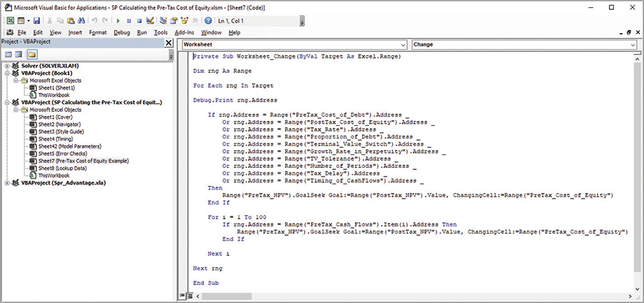644x303 pixels.
Task: Click the Save toolbar icon
Action: tap(36, 21)
